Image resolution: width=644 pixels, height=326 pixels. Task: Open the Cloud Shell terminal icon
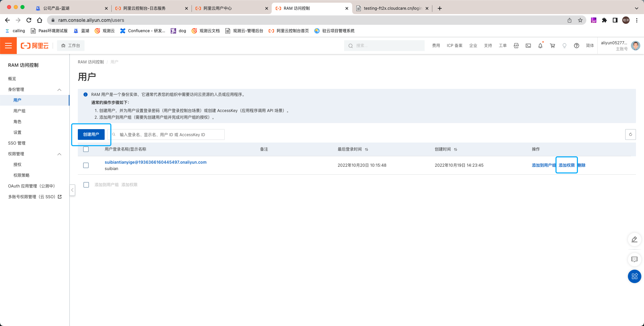pyautogui.click(x=528, y=46)
